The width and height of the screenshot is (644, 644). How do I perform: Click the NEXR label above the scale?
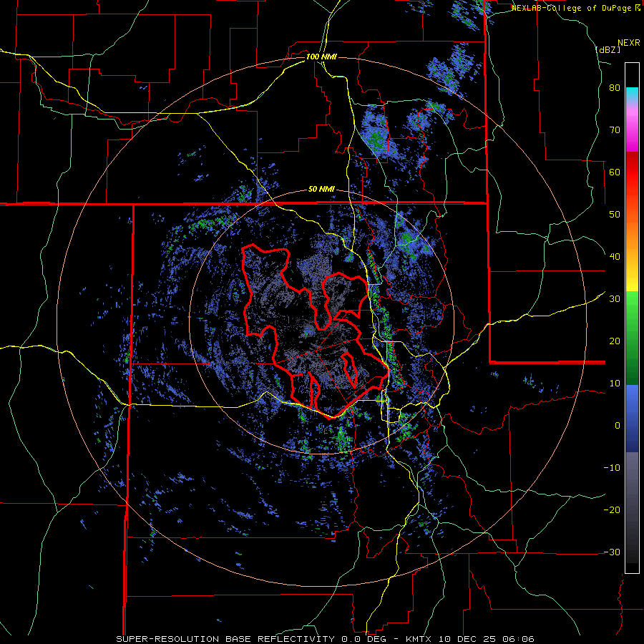[x=628, y=43]
